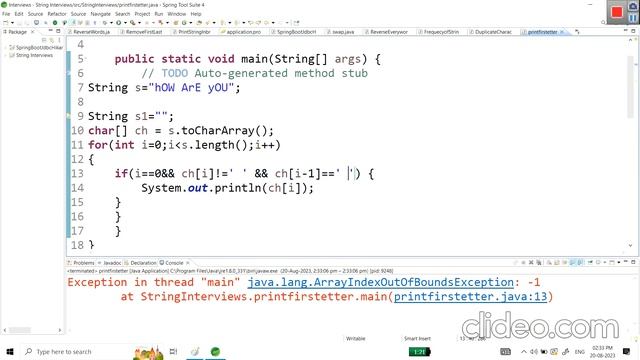This screenshot has height=360, width=640.
Task: Minimize the Package Explorer view
Action: [51, 31]
